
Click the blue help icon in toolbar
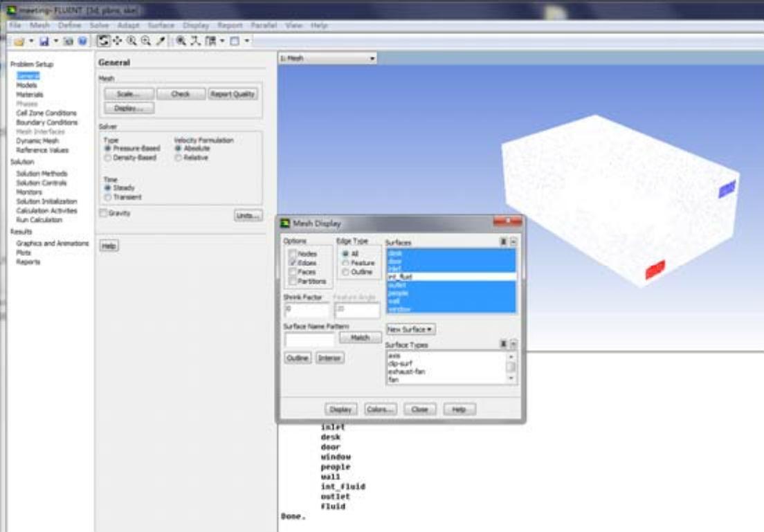pyautogui.click(x=82, y=42)
